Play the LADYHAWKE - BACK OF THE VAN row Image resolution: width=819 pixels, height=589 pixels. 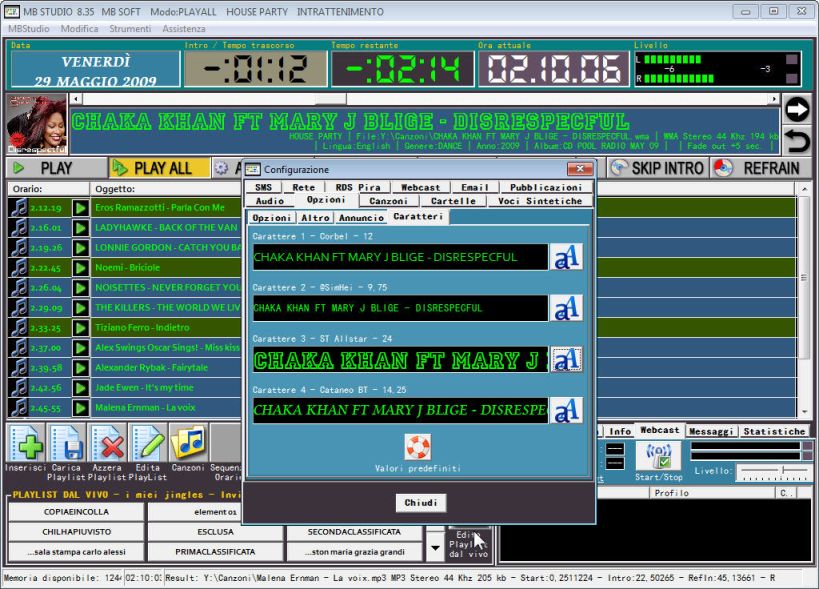80,228
